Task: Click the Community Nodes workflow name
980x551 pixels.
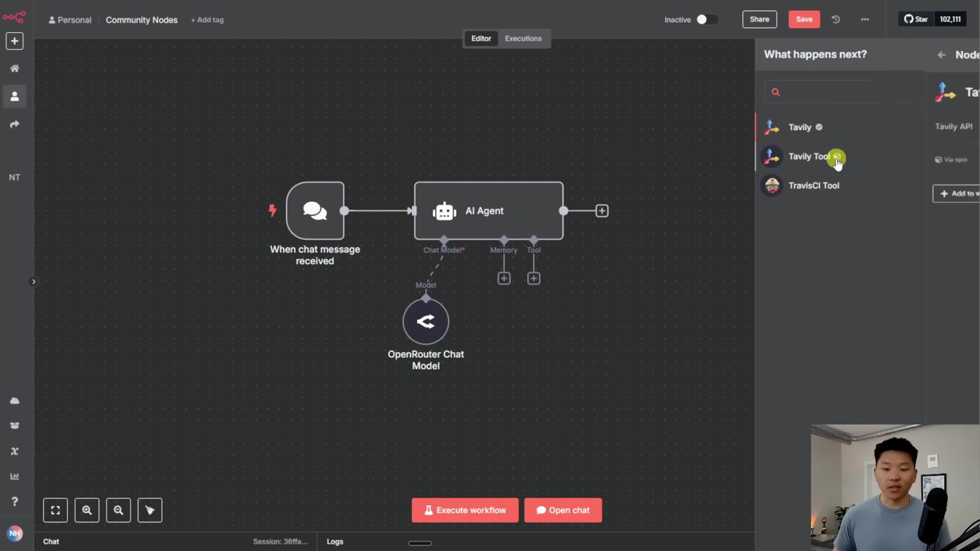Action: point(141,20)
